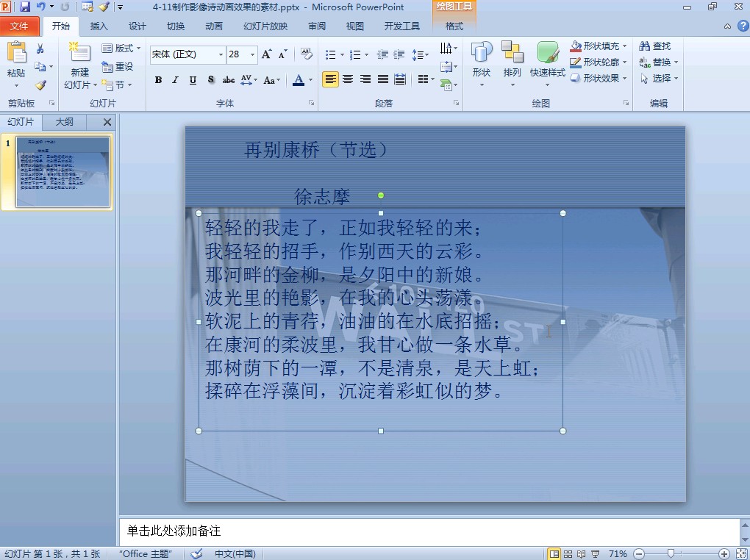This screenshot has height=560, width=750.
Task: Click the 重设 reset slide button
Action: (118, 67)
